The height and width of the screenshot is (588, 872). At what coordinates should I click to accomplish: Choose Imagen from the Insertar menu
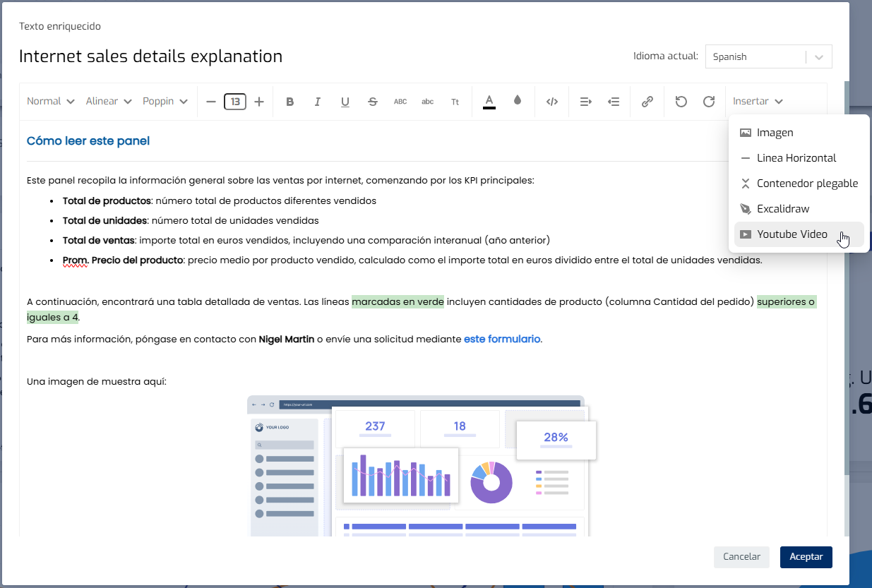coord(775,132)
